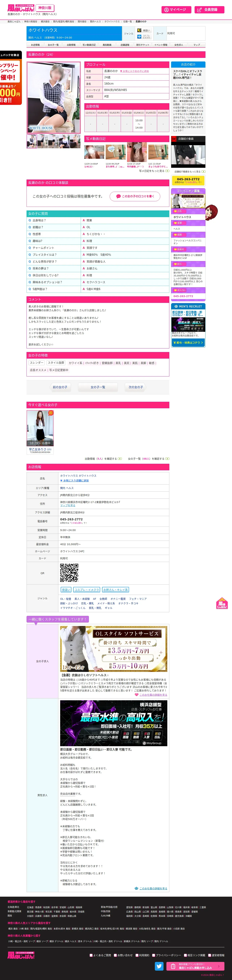Open the 最高水準の高収入 staff banner

[x=114, y=724]
